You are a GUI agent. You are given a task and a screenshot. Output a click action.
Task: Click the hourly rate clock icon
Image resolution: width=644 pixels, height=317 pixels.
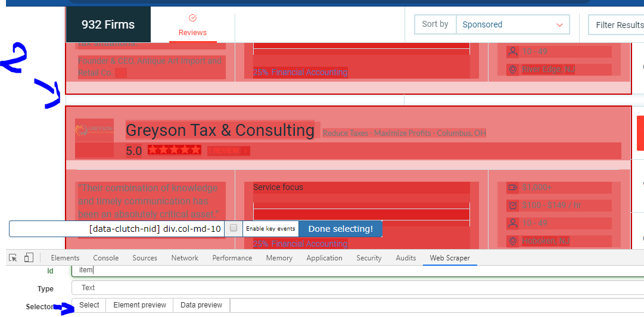click(512, 206)
